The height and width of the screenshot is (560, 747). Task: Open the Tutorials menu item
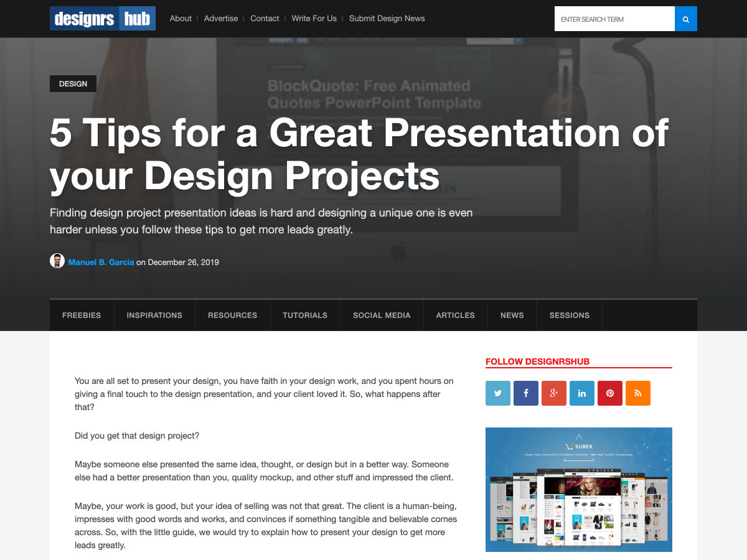click(x=305, y=315)
